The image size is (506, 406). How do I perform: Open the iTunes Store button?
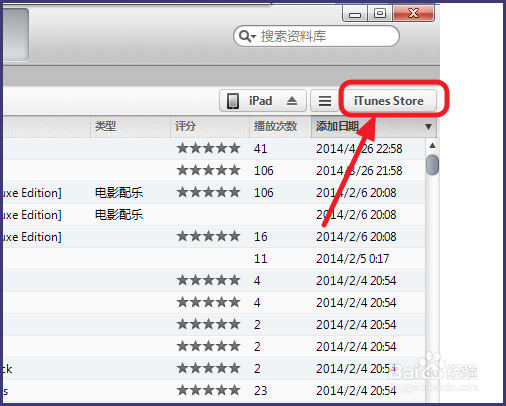click(x=390, y=101)
